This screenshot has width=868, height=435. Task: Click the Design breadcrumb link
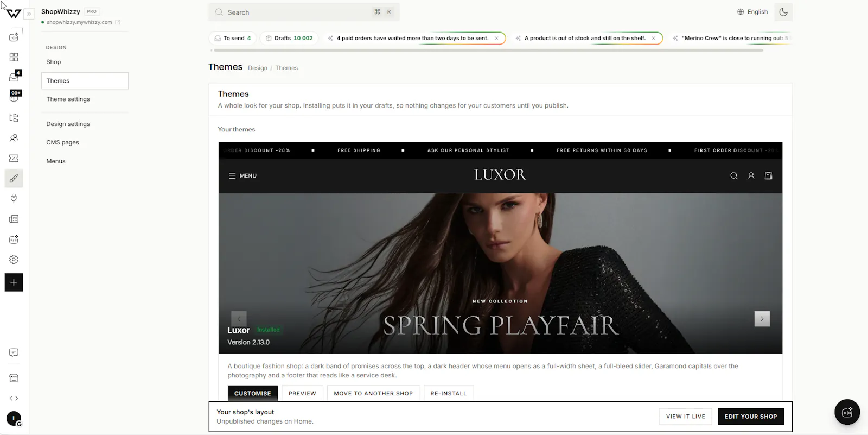coord(258,68)
